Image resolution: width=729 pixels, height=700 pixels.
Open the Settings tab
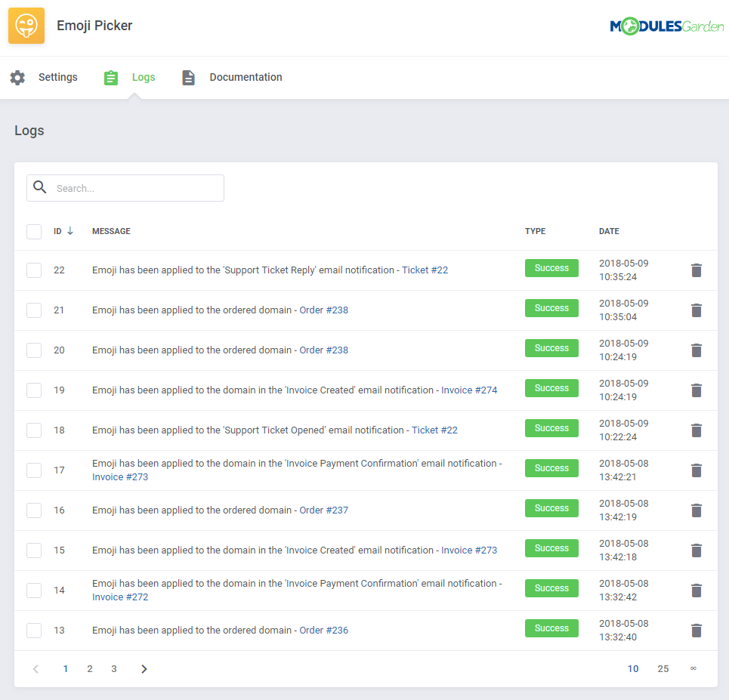point(57,77)
